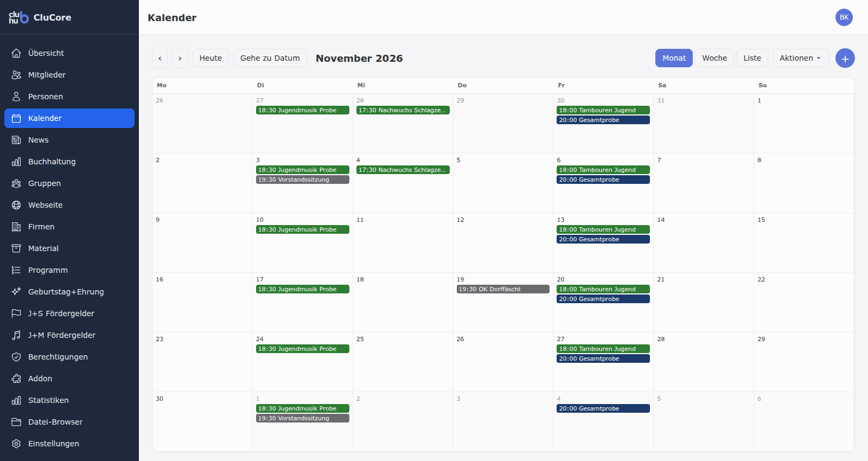Open the Mitglieder members icon
This screenshot has width=868, height=461.
(x=16, y=75)
